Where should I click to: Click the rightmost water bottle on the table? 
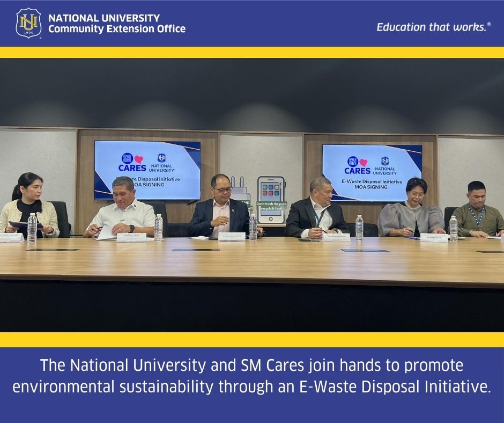point(453,228)
